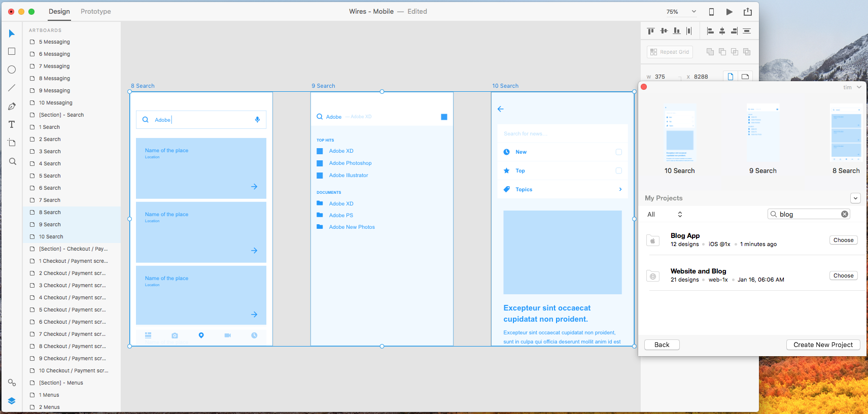Open the Symbols panel icon

pyautogui.click(x=12, y=383)
